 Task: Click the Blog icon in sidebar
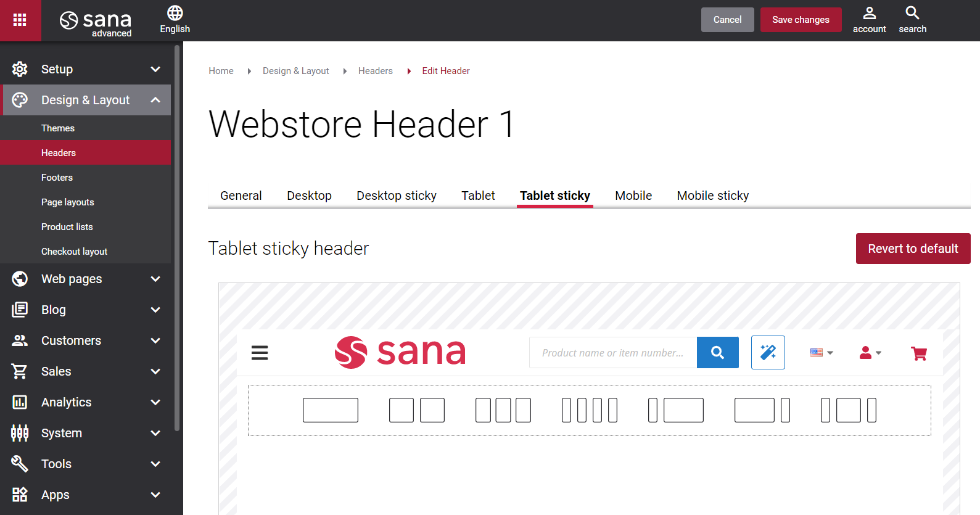20,310
